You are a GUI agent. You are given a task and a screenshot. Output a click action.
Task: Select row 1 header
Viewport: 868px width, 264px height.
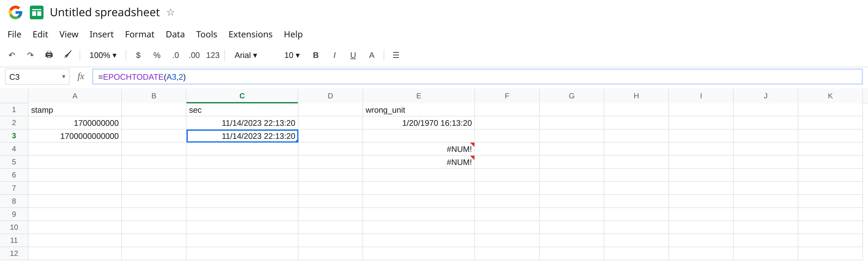point(14,110)
